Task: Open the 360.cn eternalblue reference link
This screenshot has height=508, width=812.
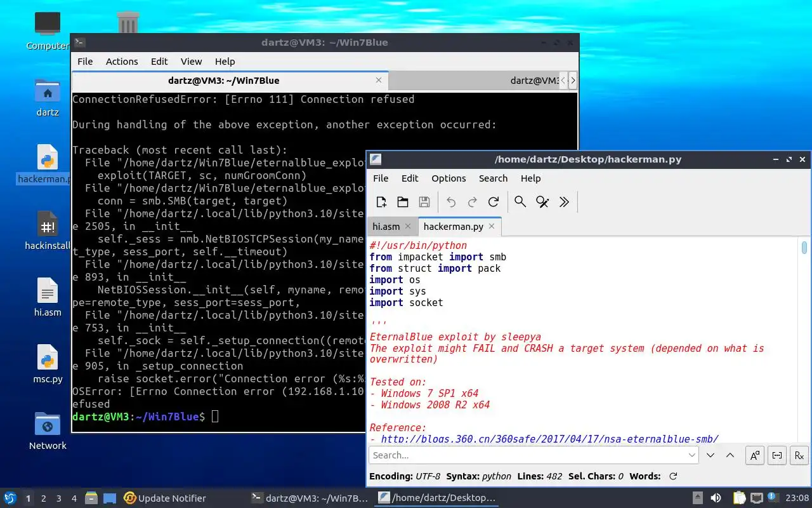Action: tap(549, 439)
